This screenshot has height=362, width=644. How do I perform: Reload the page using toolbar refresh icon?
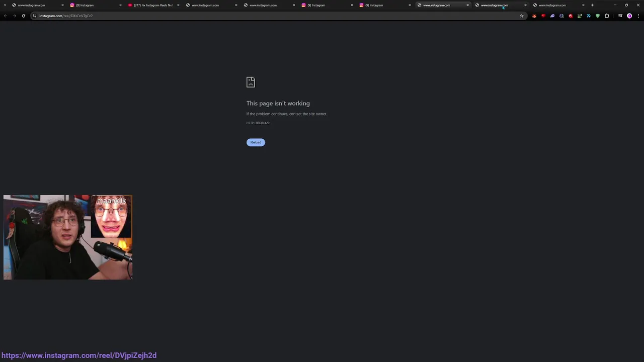pyautogui.click(x=23, y=16)
